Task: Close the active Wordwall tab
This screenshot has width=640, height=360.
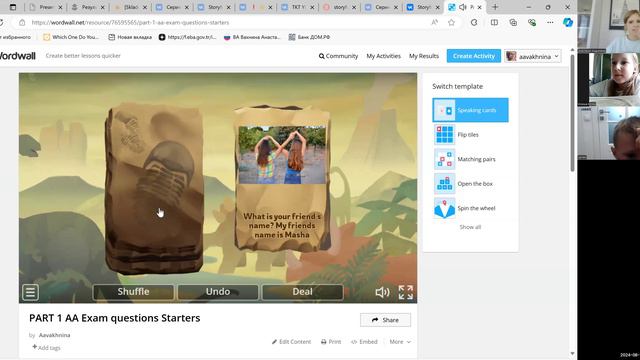Action: coord(480,7)
